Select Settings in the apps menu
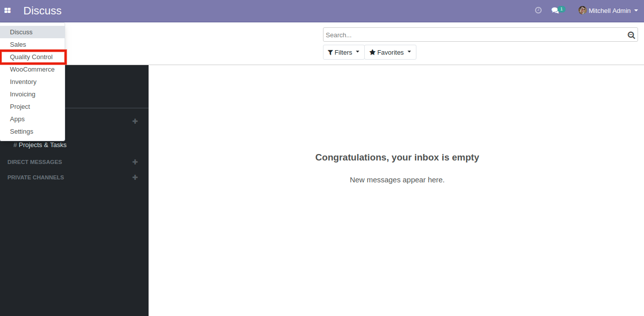This screenshot has height=316, width=644. tap(21, 132)
